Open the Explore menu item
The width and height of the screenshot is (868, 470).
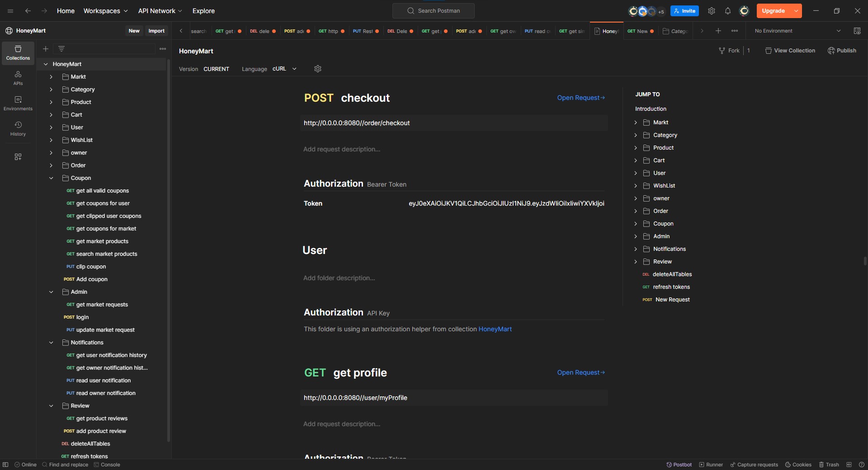[203, 11]
